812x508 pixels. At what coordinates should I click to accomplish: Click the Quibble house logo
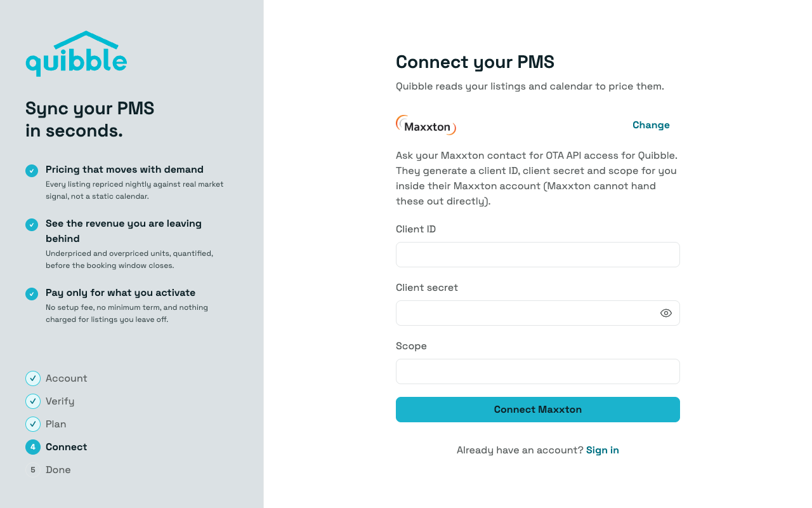coord(76,53)
